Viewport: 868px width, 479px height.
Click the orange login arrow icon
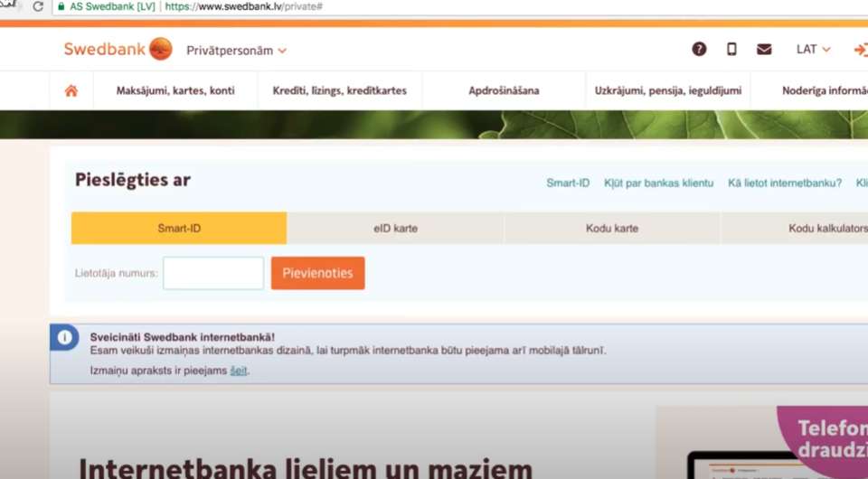861,50
